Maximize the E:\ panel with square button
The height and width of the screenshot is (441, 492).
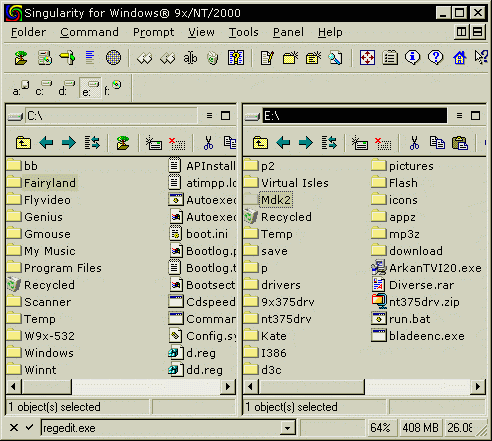pyautogui.click(x=476, y=116)
